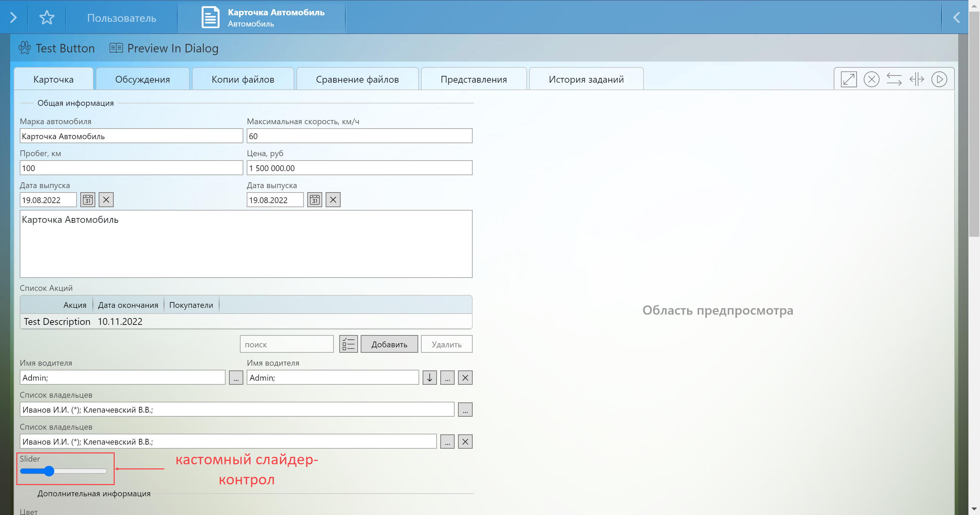The width and height of the screenshot is (980, 515).
Task: Open calendar for right Дата выпуска
Action: pos(315,200)
